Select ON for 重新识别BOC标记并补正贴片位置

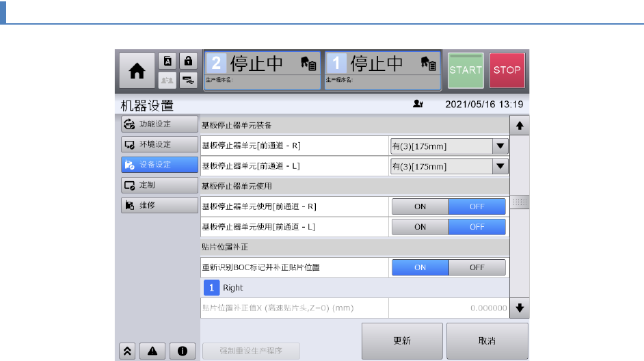(420, 267)
